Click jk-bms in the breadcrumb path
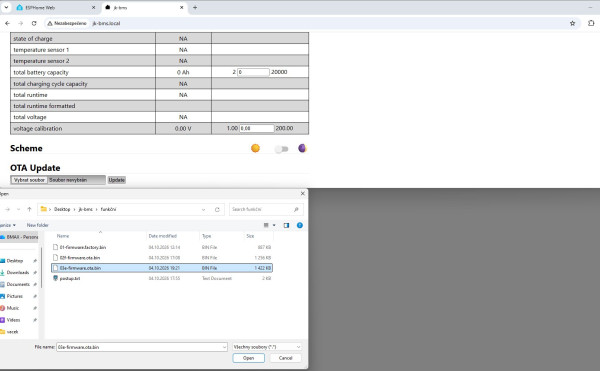 pos(85,209)
